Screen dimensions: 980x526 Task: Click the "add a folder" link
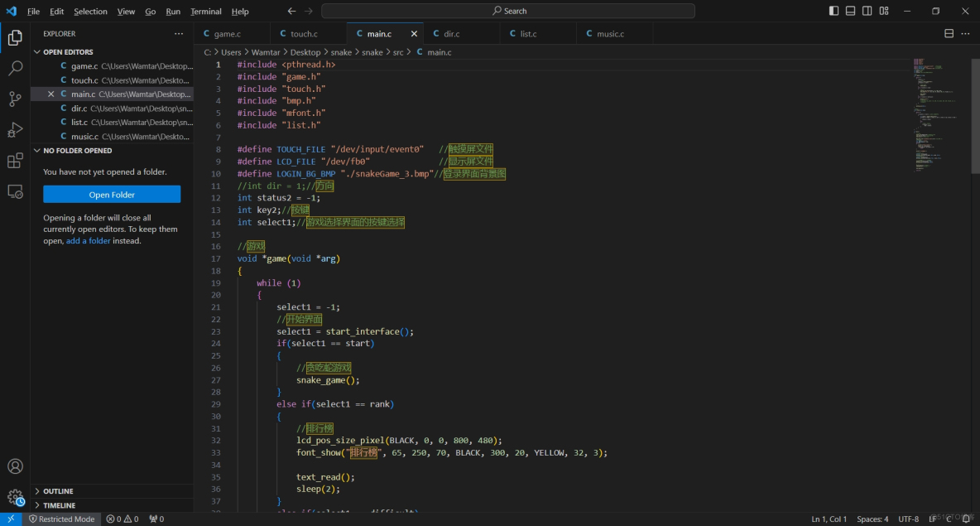[x=88, y=241]
